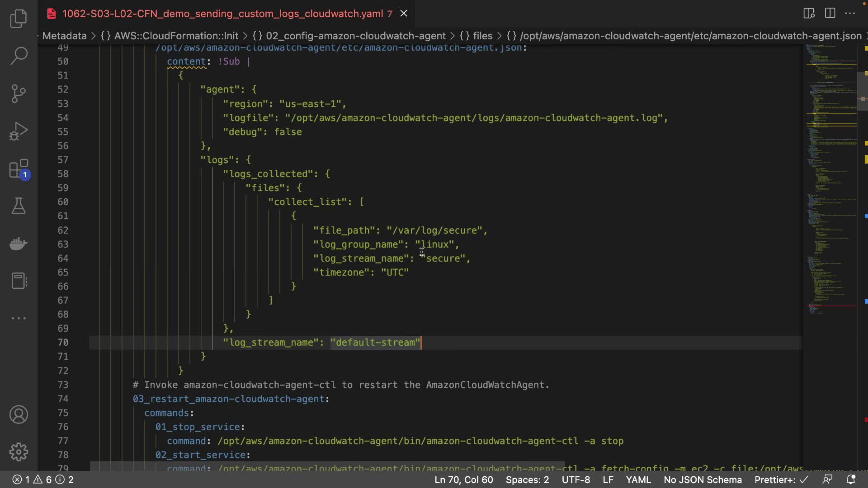Toggle Prettier formatter status item

[x=781, y=479]
